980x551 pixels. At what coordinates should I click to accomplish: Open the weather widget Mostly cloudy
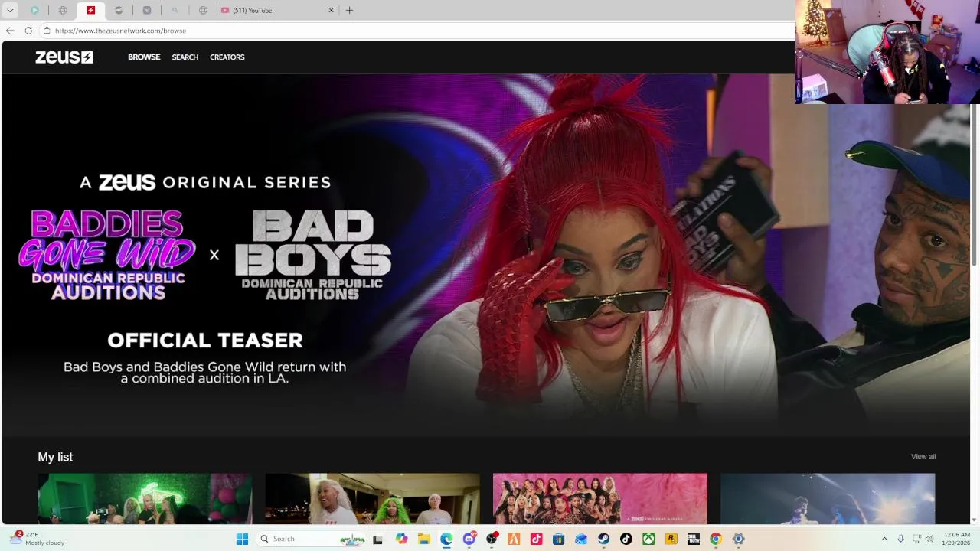pyautogui.click(x=37, y=539)
